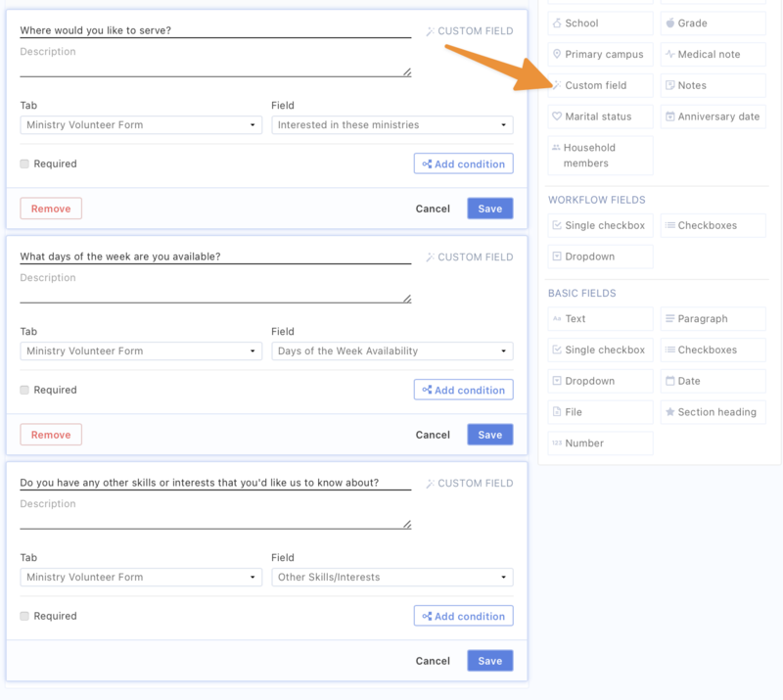Save the availability question
Viewport: 783px width, 700px height.
tap(488, 434)
